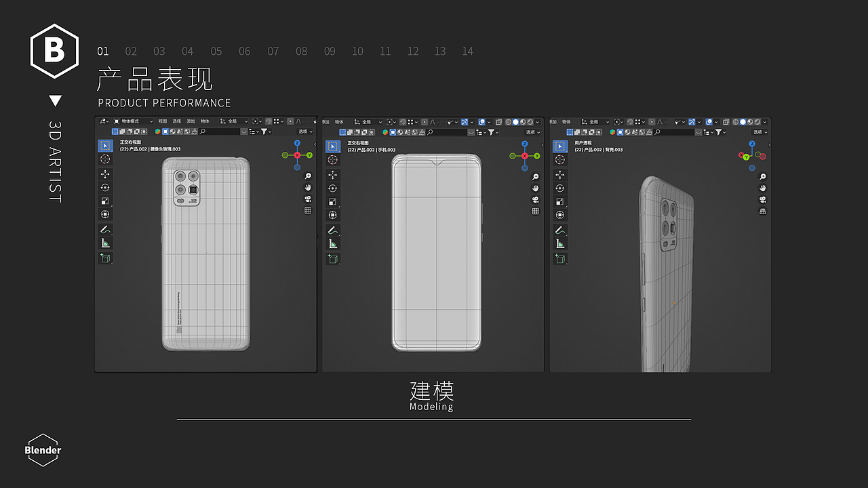Toggle orthographic grid view icon below the camera icon
Image resolution: width=868 pixels, height=488 pixels.
(307, 210)
